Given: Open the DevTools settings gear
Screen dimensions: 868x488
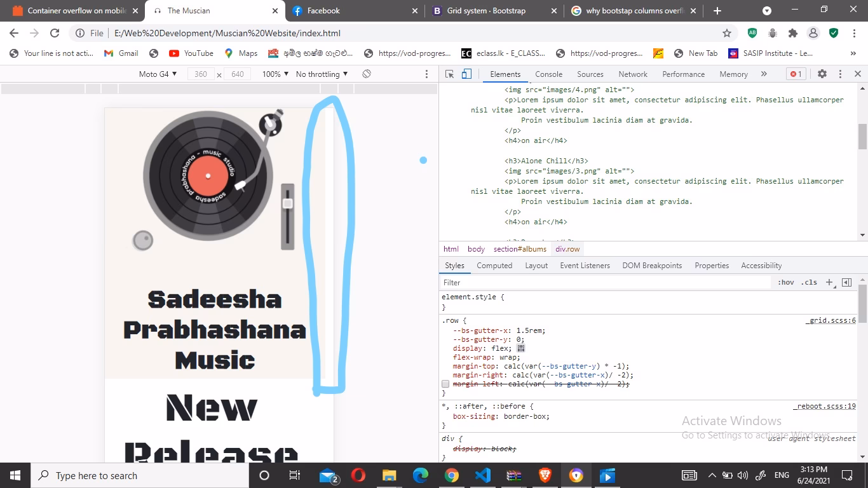Looking at the screenshot, I should tap(822, 74).
